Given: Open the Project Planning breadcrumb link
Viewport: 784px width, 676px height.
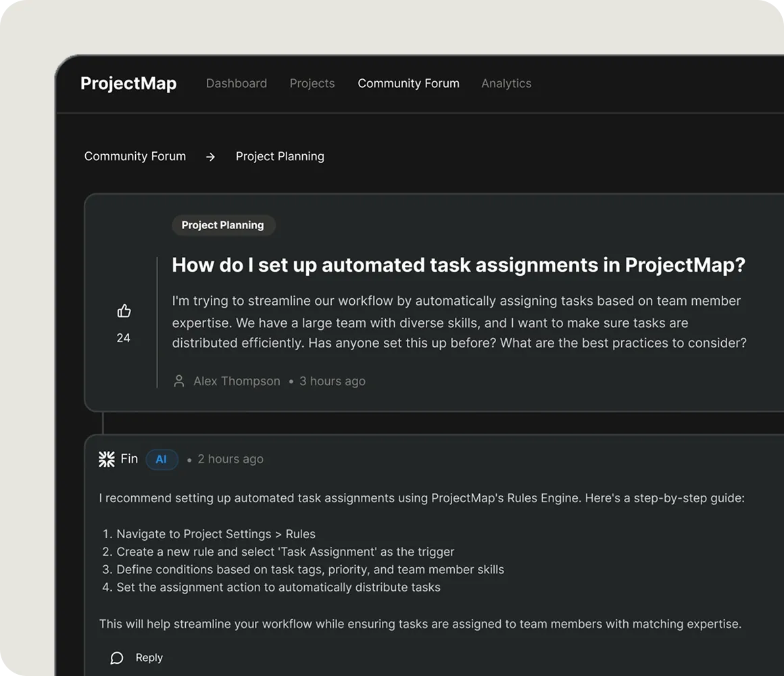Looking at the screenshot, I should click(280, 156).
